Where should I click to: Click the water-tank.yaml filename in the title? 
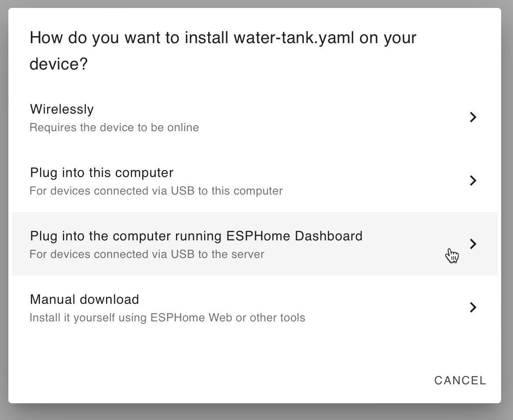tap(294, 38)
